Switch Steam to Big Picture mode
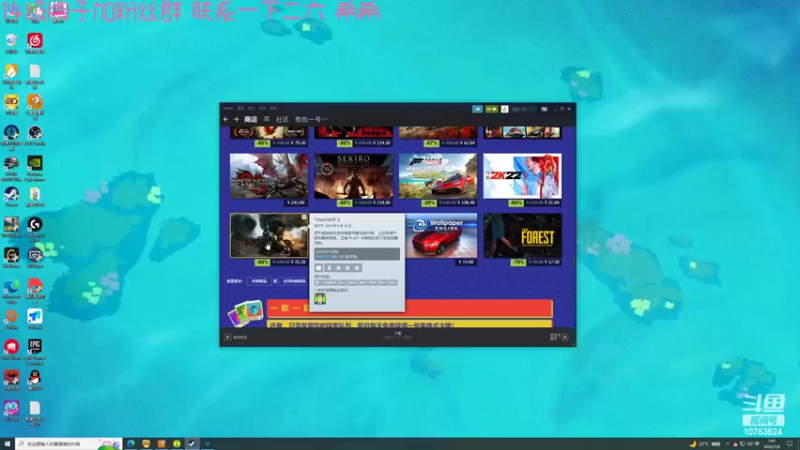The height and width of the screenshot is (450, 800). 544,109
